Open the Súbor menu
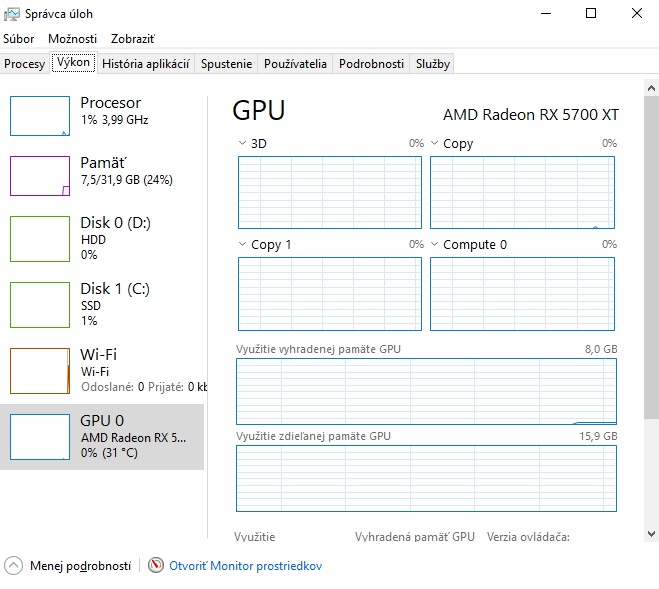 pos(18,38)
